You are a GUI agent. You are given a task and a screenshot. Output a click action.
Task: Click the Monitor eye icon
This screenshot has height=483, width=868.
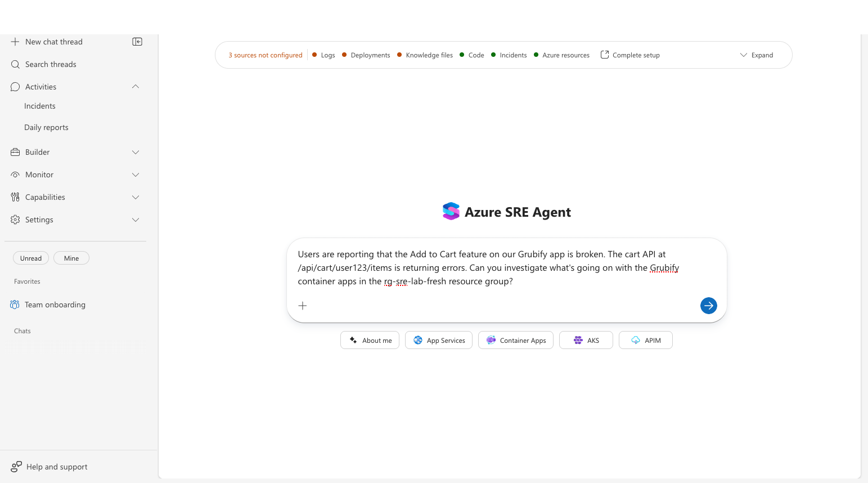(15, 175)
